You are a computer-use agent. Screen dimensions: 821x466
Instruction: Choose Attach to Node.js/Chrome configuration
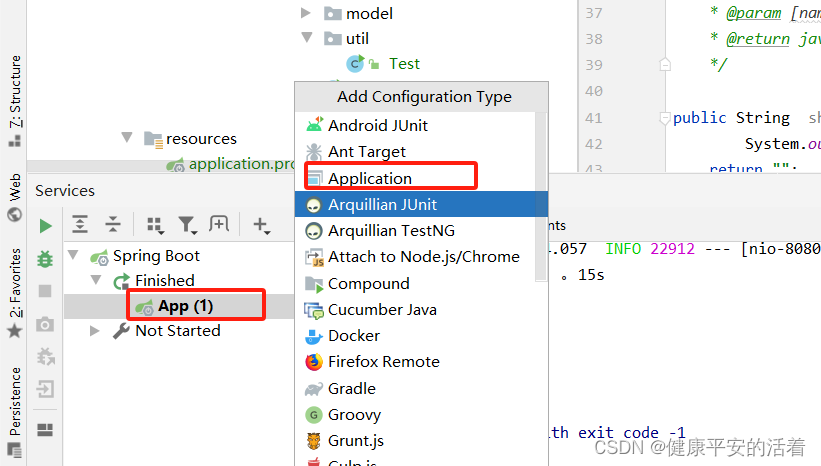415,257
